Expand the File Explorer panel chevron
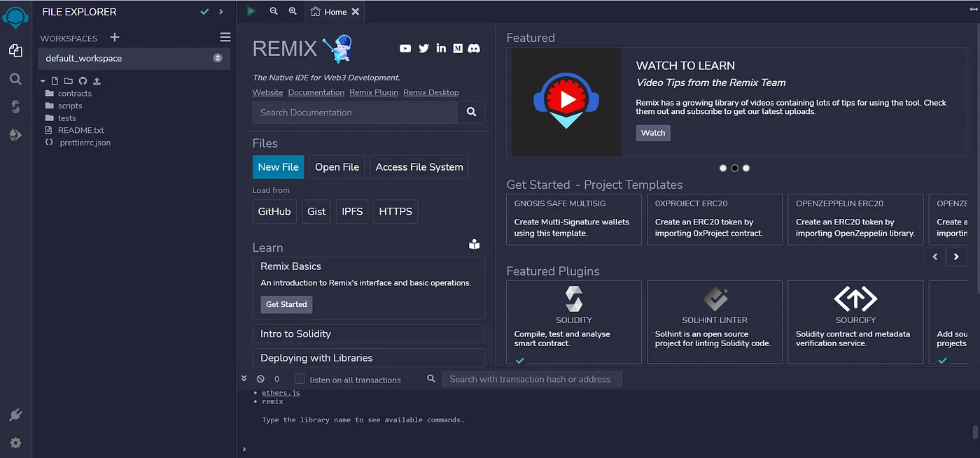The width and height of the screenshot is (980, 458). point(221,12)
